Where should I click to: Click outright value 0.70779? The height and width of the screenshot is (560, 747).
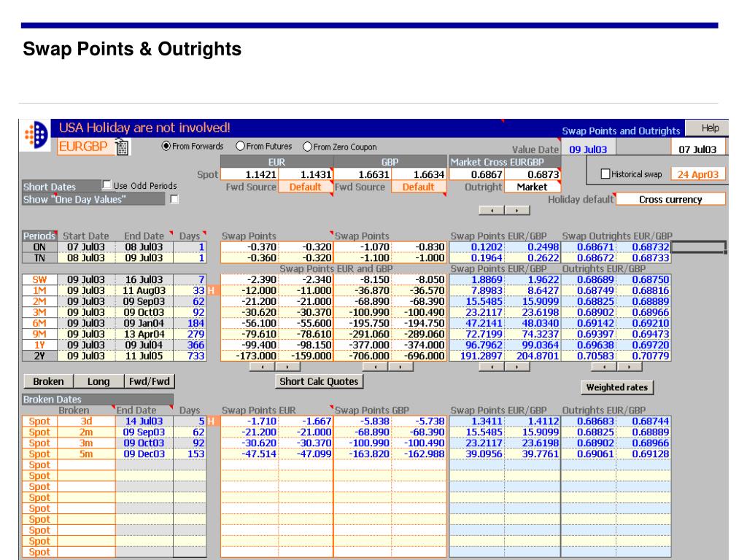point(644,356)
